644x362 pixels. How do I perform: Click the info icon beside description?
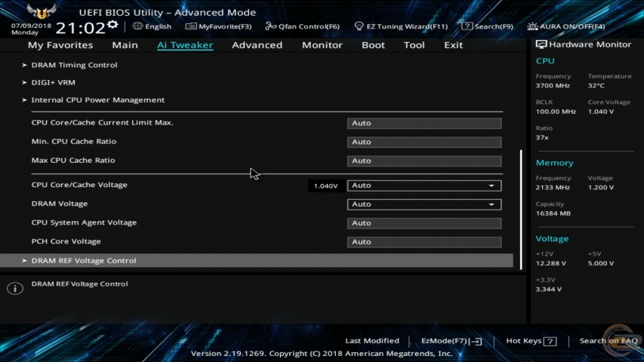coord(15,288)
